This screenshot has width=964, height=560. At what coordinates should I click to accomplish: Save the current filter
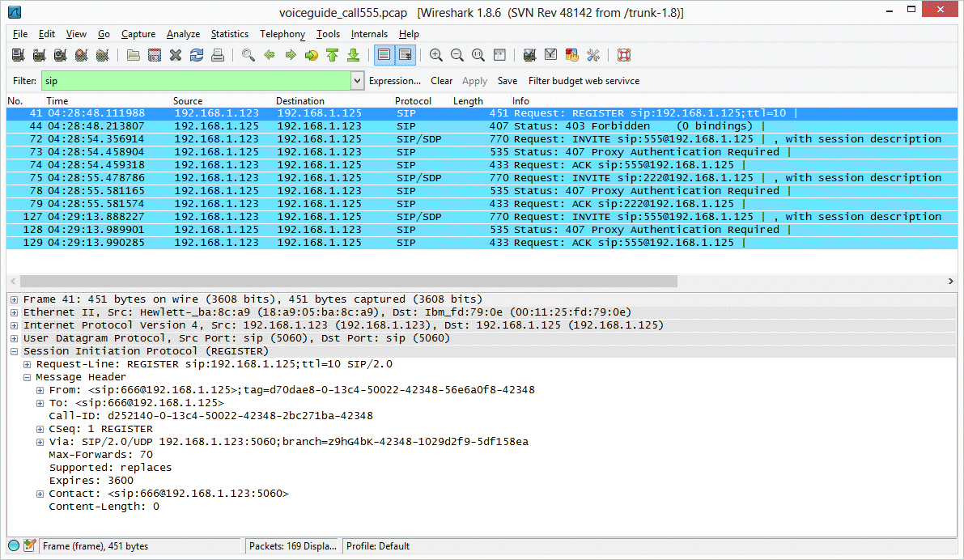[507, 81]
